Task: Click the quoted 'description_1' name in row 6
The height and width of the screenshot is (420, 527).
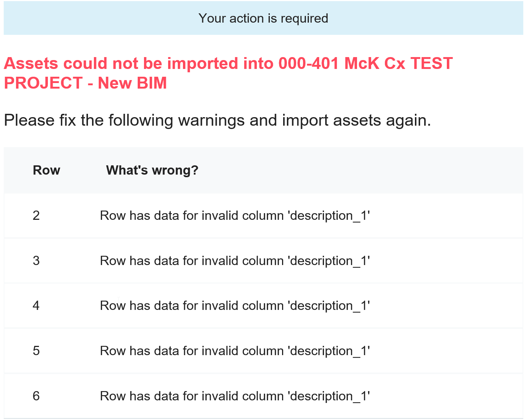Action: [x=328, y=396]
